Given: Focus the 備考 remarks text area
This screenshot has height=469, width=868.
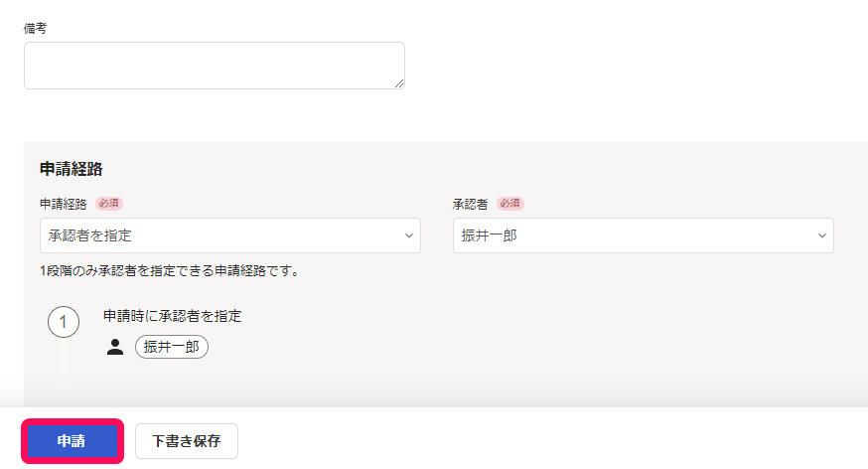Looking at the screenshot, I should pos(215,66).
